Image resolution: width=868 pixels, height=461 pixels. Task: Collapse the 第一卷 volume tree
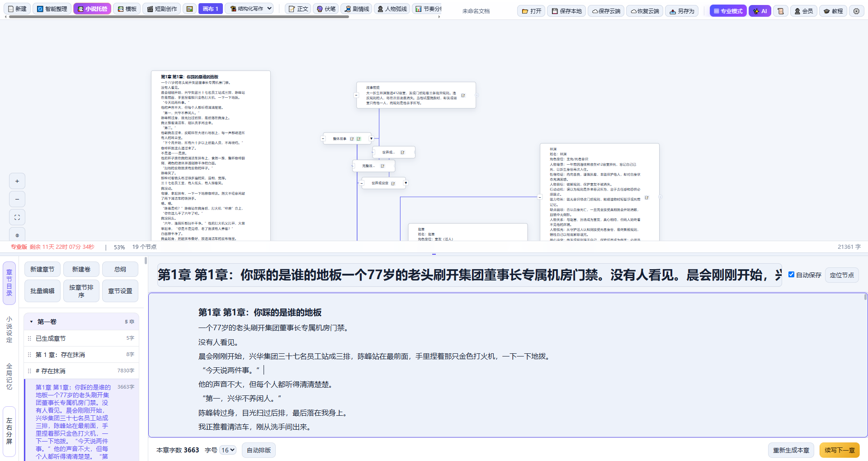pos(31,322)
